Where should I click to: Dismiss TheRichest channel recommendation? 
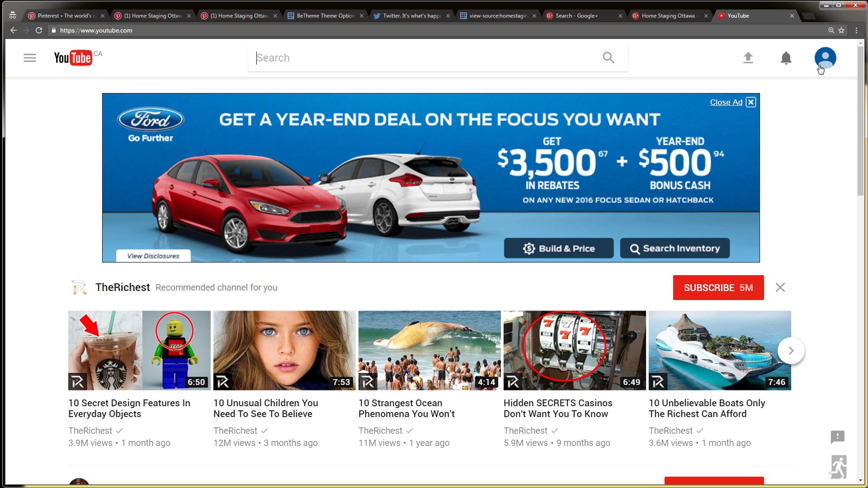click(780, 287)
